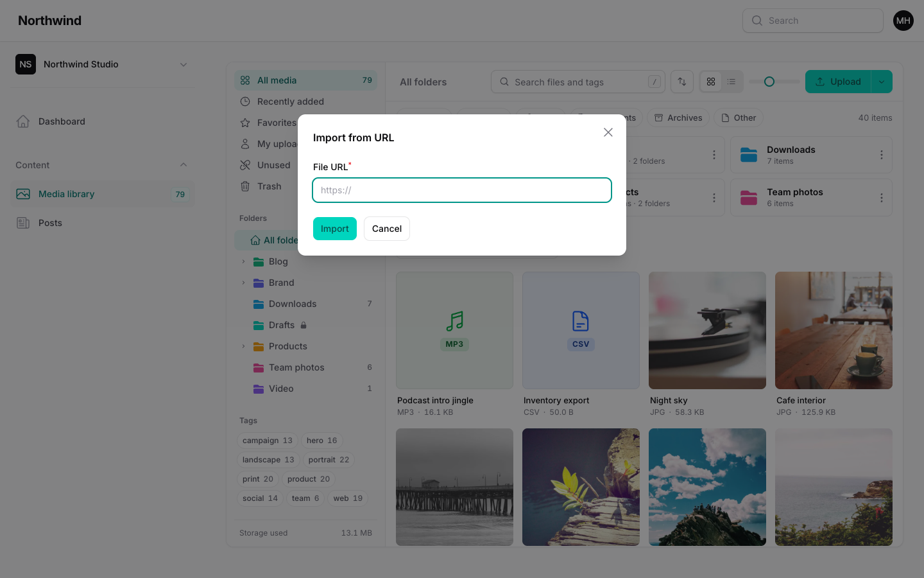Image resolution: width=924 pixels, height=578 pixels.
Task: Switch to list view
Action: (x=732, y=82)
